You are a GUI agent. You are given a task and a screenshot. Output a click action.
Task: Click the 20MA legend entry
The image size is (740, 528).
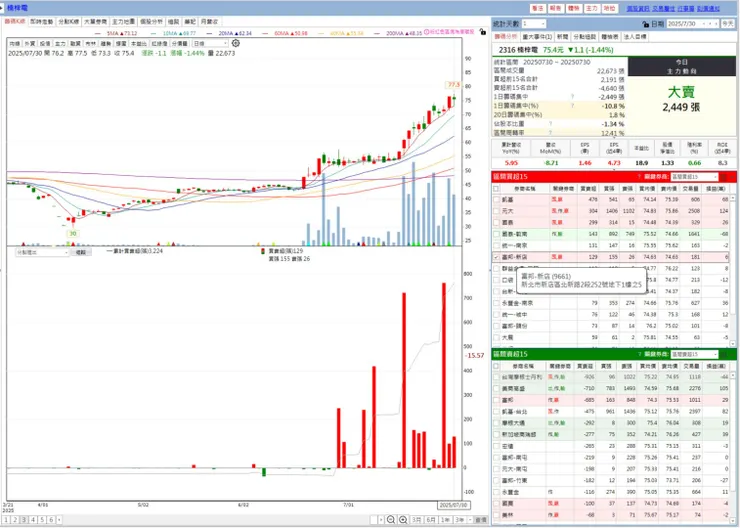229,34
